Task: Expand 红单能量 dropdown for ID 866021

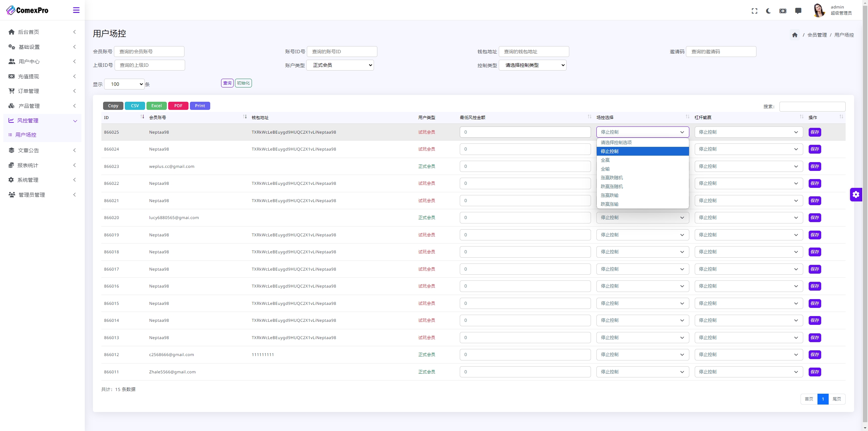Action: coord(748,200)
